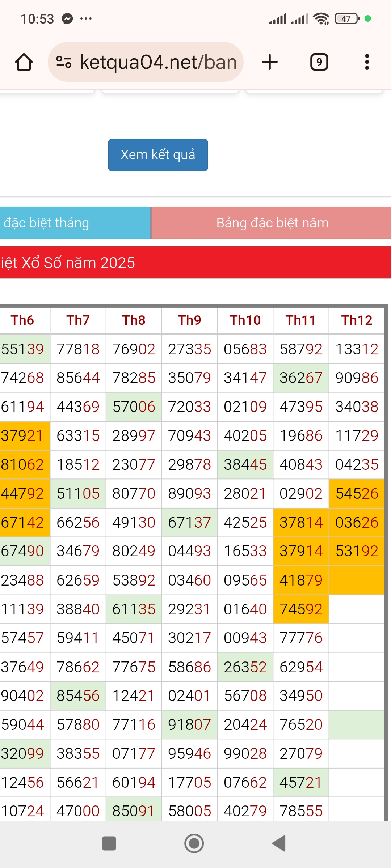This screenshot has width=391, height=868.
Task: Select cell with number 90986
Action: [x=357, y=378]
